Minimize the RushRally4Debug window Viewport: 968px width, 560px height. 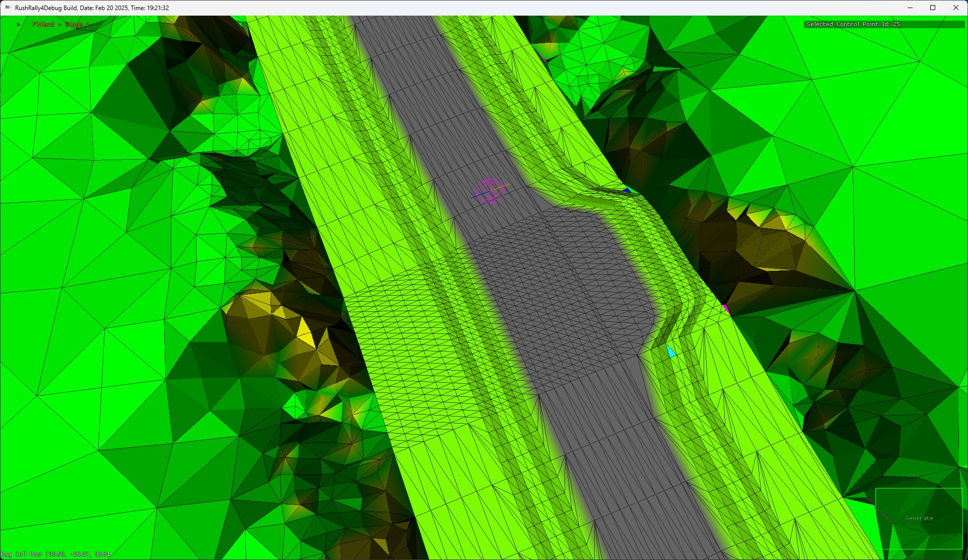click(x=910, y=8)
